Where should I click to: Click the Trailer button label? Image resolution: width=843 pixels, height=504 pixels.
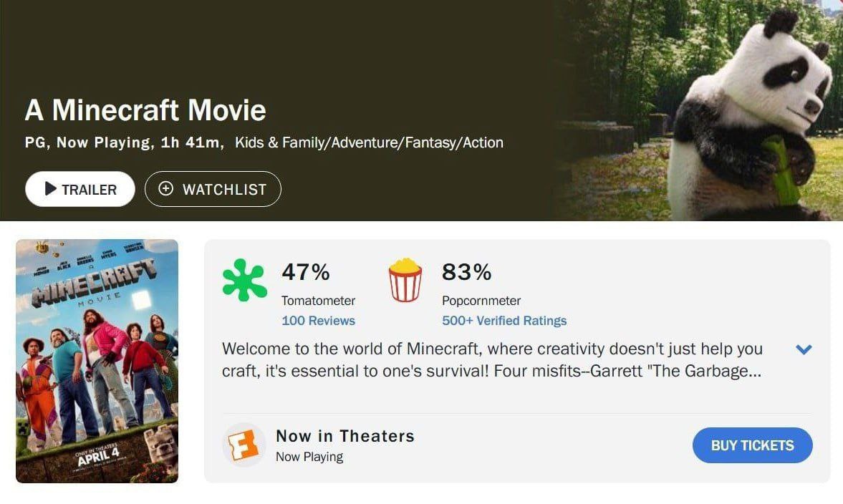pos(89,190)
